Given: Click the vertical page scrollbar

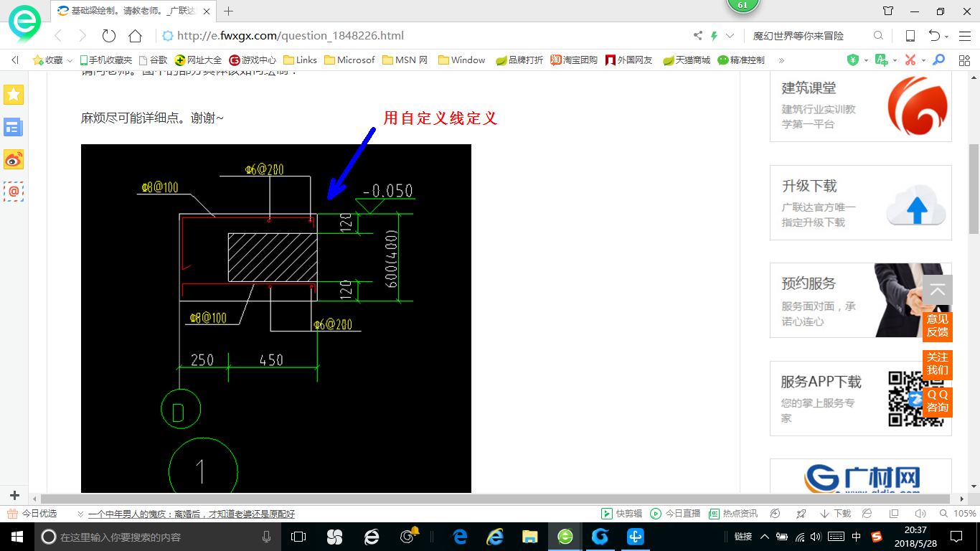Looking at the screenshot, I should tap(974, 189).
